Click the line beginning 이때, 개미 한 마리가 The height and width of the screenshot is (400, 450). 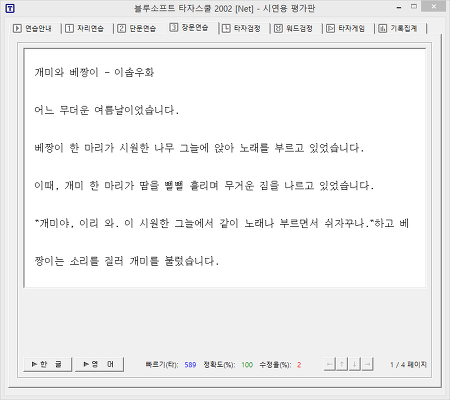point(204,185)
